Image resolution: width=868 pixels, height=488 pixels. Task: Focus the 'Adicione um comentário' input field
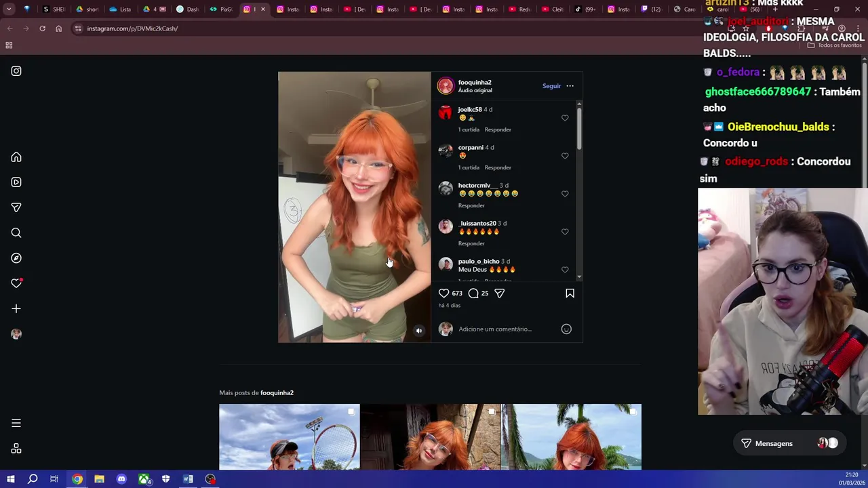tap(505, 329)
